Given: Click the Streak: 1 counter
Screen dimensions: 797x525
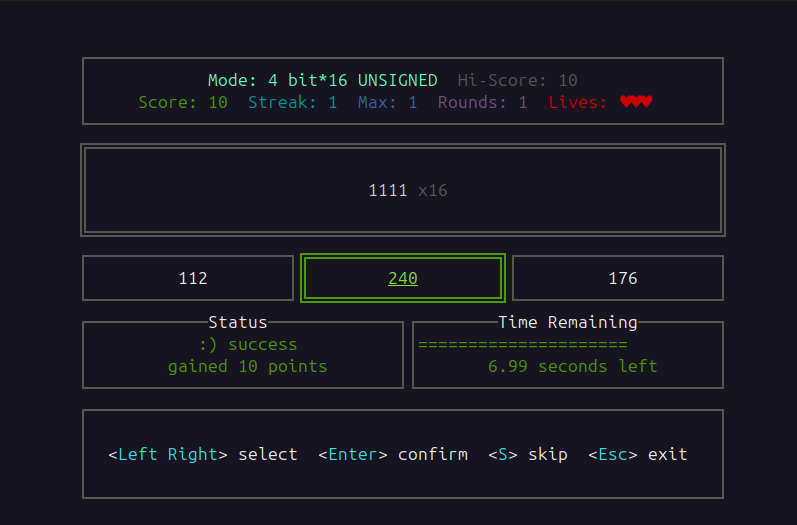Looking at the screenshot, I should click(292, 102).
